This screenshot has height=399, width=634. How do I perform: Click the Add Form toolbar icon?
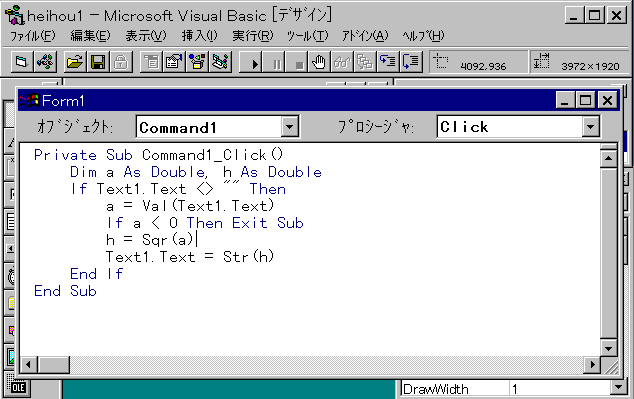[x=22, y=62]
